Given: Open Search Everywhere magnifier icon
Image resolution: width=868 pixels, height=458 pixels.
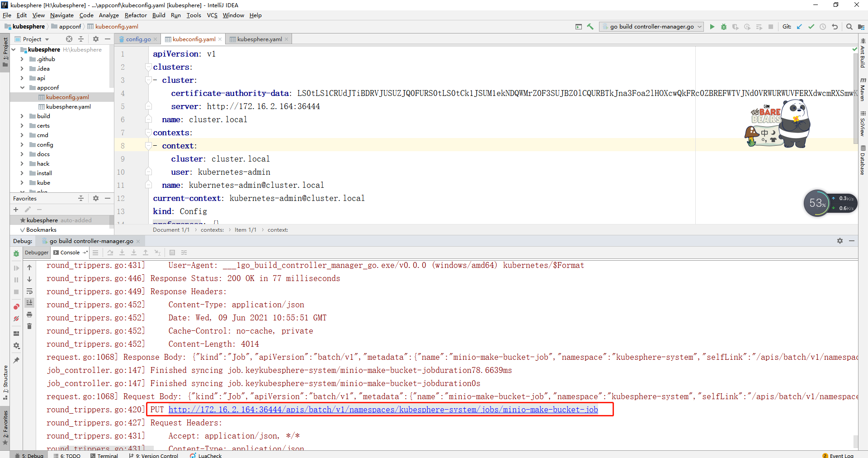Looking at the screenshot, I should click(849, 27).
